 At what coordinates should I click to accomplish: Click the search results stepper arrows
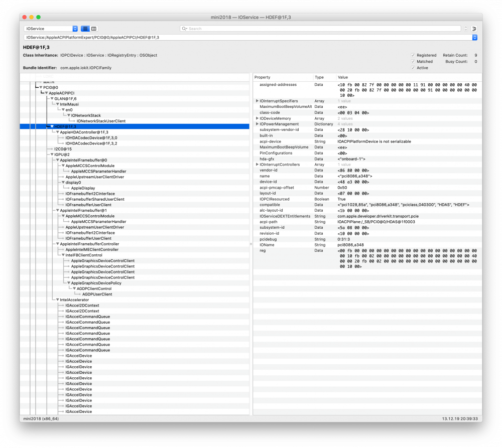(466, 29)
